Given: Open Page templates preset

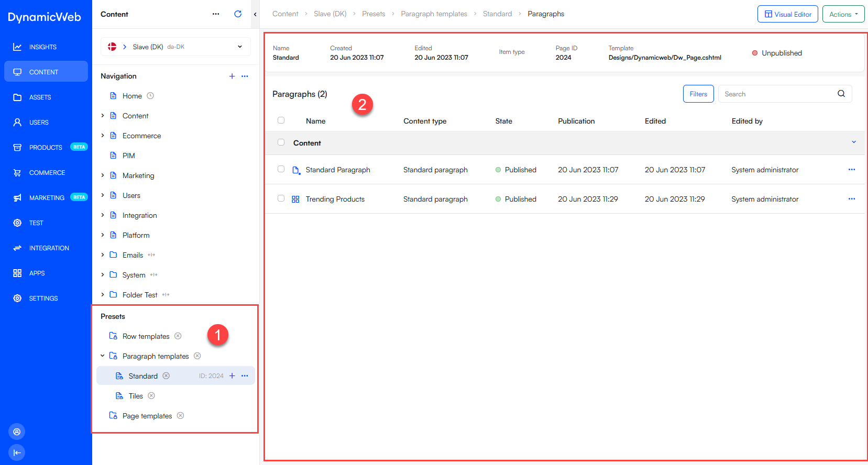Looking at the screenshot, I should [147, 416].
